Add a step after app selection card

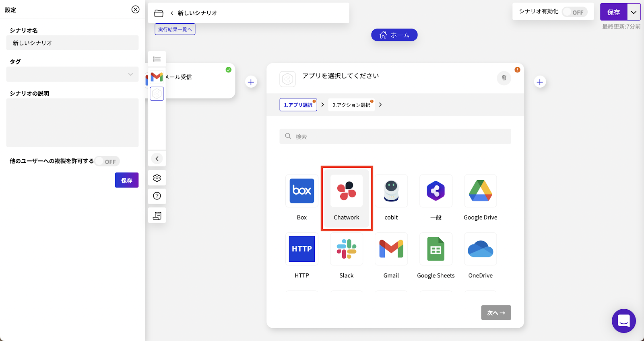[540, 82]
